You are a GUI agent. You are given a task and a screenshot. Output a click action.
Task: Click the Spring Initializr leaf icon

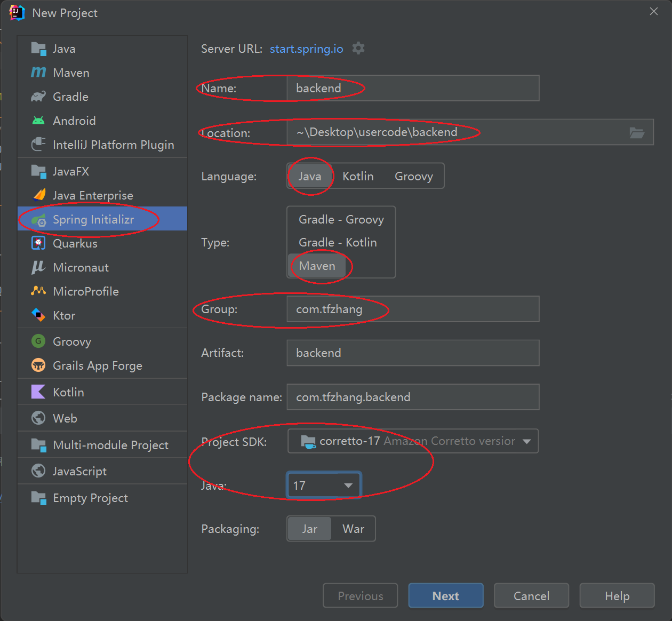pos(38,219)
